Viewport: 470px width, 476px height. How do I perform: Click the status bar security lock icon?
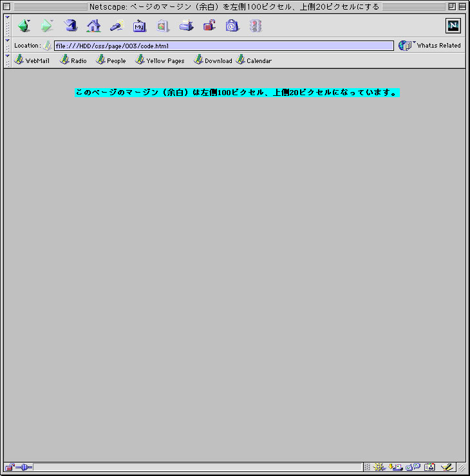pyautogui.click(x=10, y=467)
